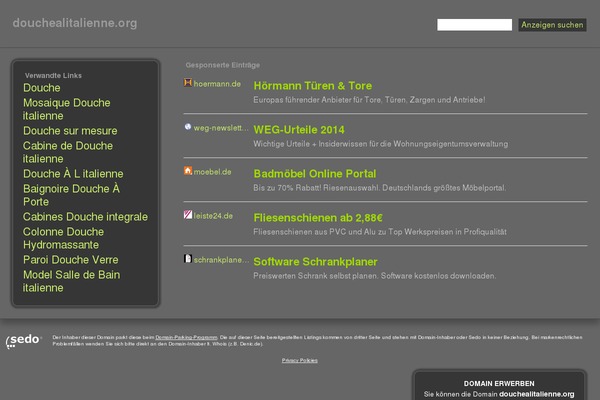Click the Sedo logo in footer
This screenshot has width=600, height=400.
(x=23, y=340)
